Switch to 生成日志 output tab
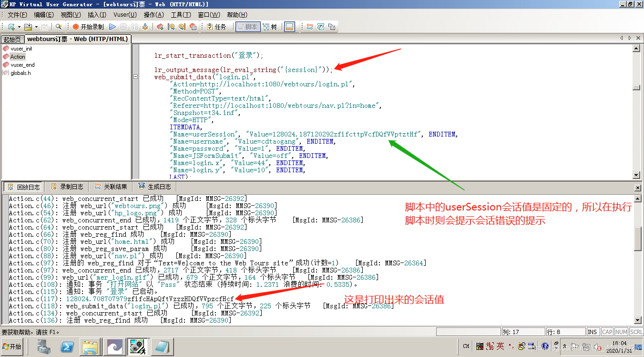The height and width of the screenshot is (357, 644). (154, 187)
